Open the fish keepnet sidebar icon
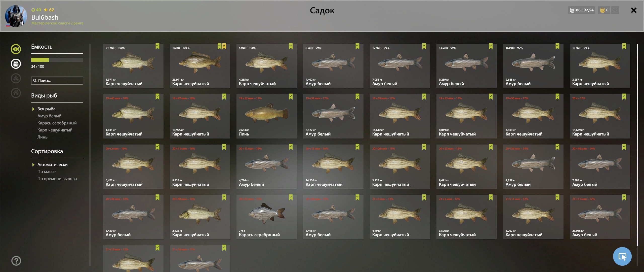 16,49
